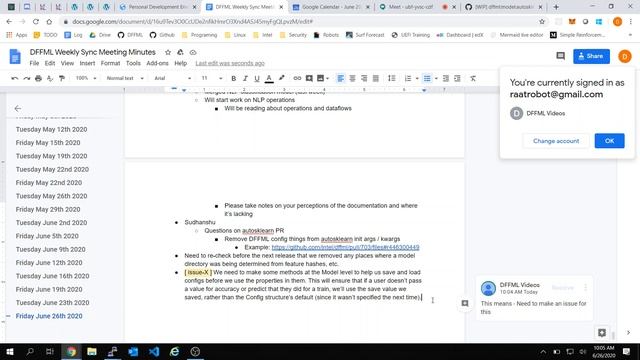Open the Windows Start menu
The width and height of the screenshot is (640, 360).
click(x=9, y=351)
